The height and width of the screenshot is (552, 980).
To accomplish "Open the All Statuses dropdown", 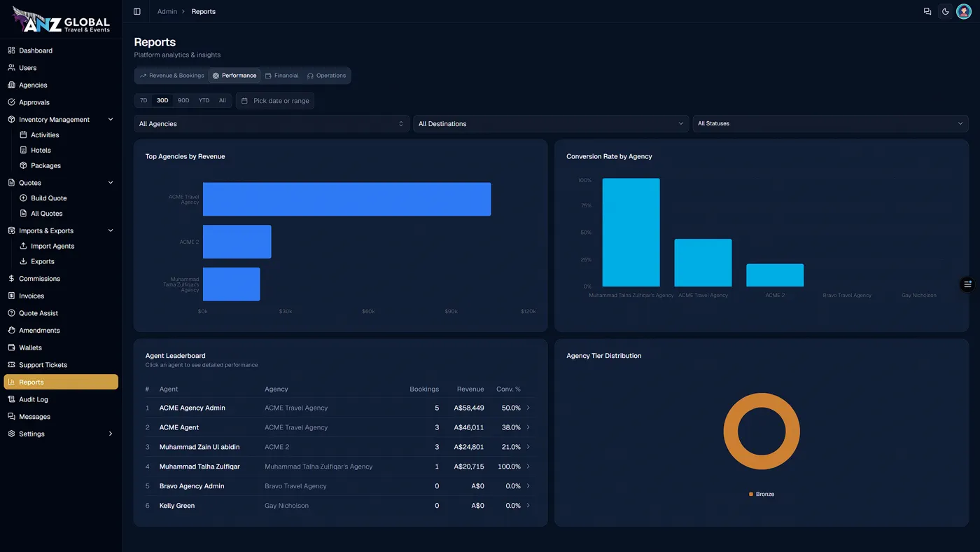I will click(x=830, y=123).
